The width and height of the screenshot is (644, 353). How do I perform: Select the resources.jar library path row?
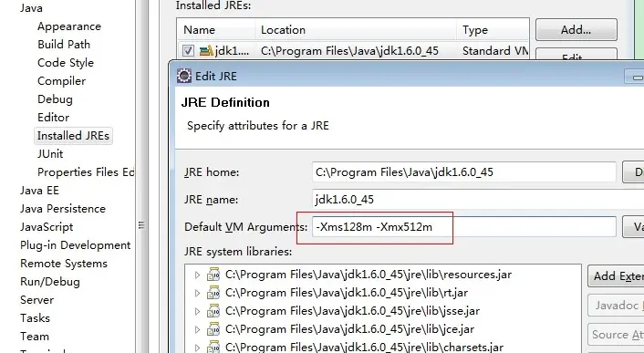369,275
